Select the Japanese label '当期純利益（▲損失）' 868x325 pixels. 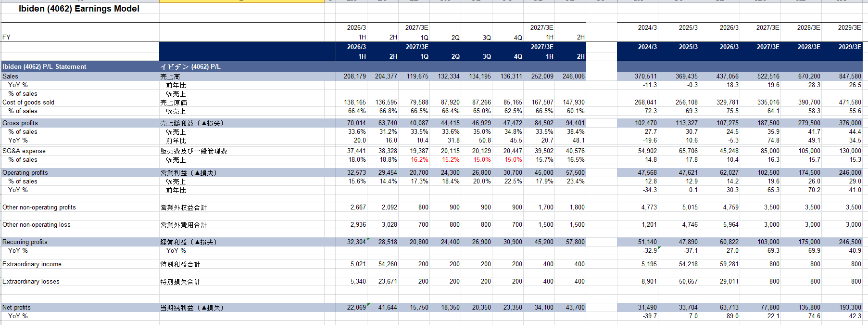click(x=192, y=307)
